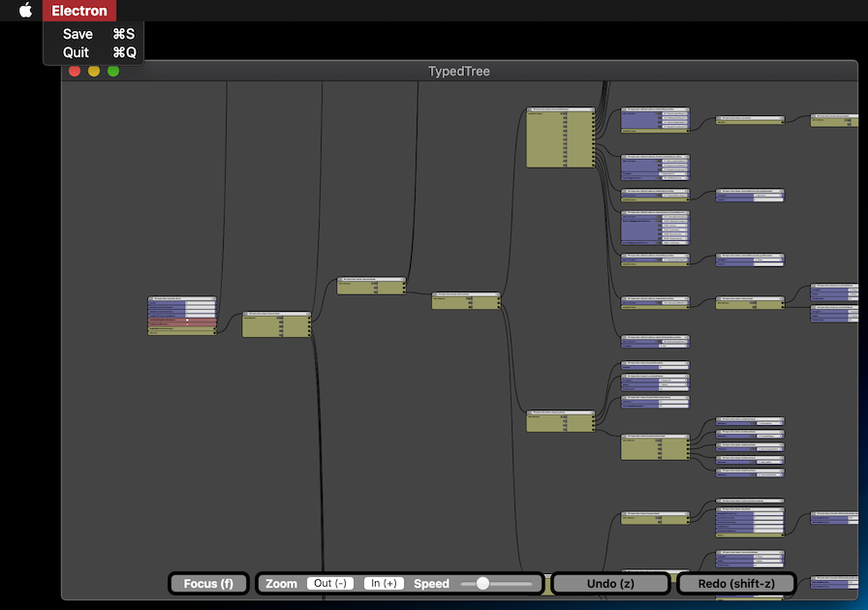Select Save from the Electron menu
The width and height of the screenshot is (868, 610).
(77, 33)
